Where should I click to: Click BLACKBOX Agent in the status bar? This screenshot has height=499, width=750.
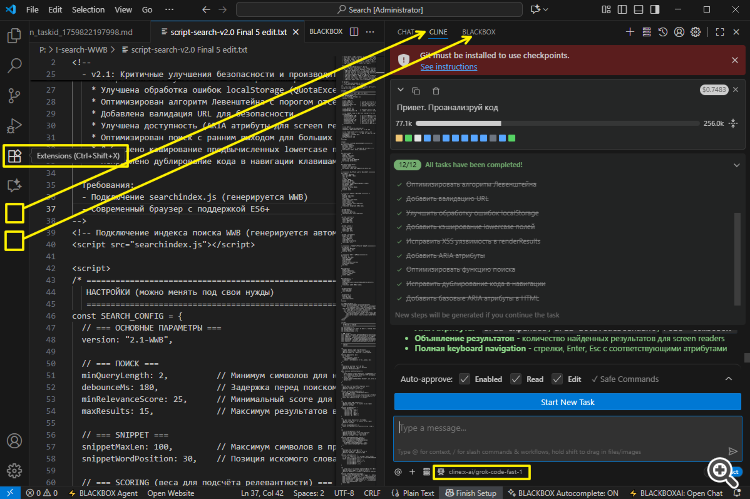tap(103, 493)
